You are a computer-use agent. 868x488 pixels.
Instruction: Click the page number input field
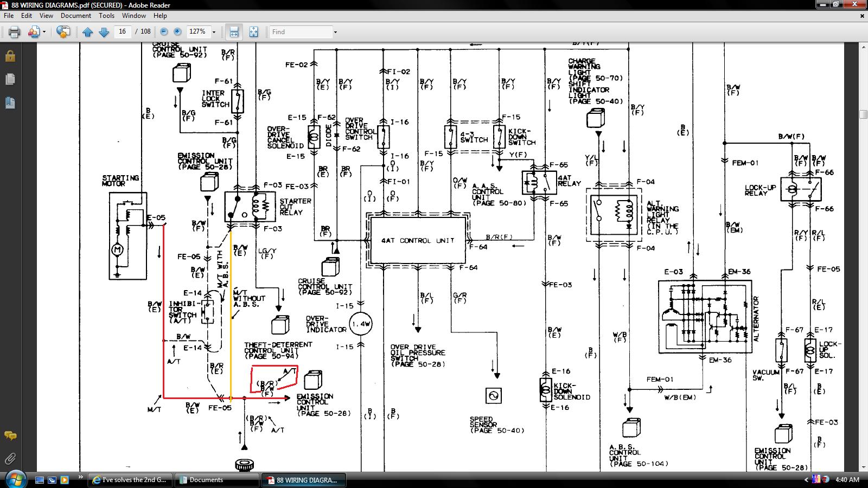[x=123, y=32]
